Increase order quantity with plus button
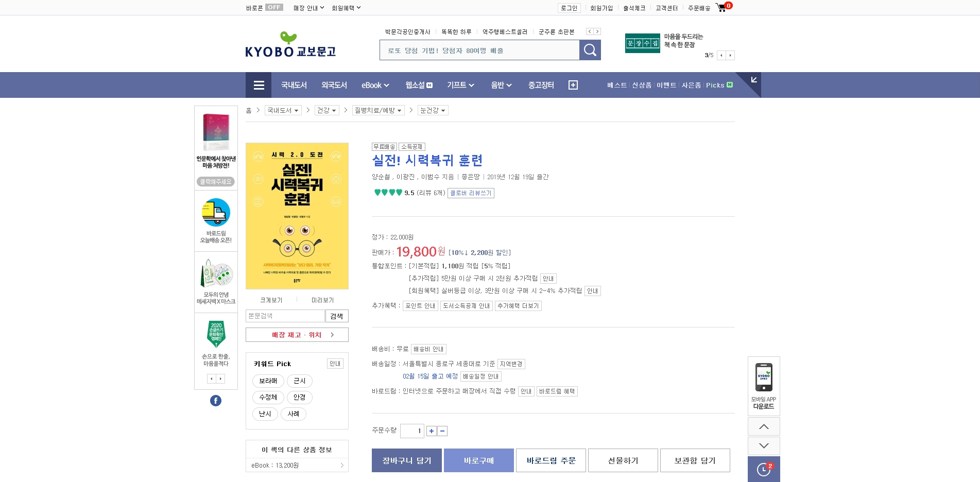Viewport: 980px width, 482px height. pos(432,431)
